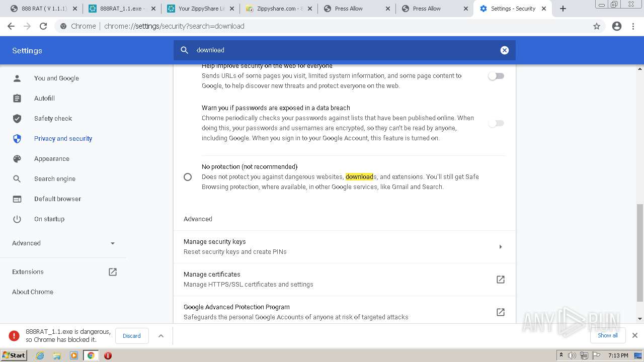This screenshot has width=644, height=362.
Task: Click the On startup power icon
Action: tap(17, 219)
